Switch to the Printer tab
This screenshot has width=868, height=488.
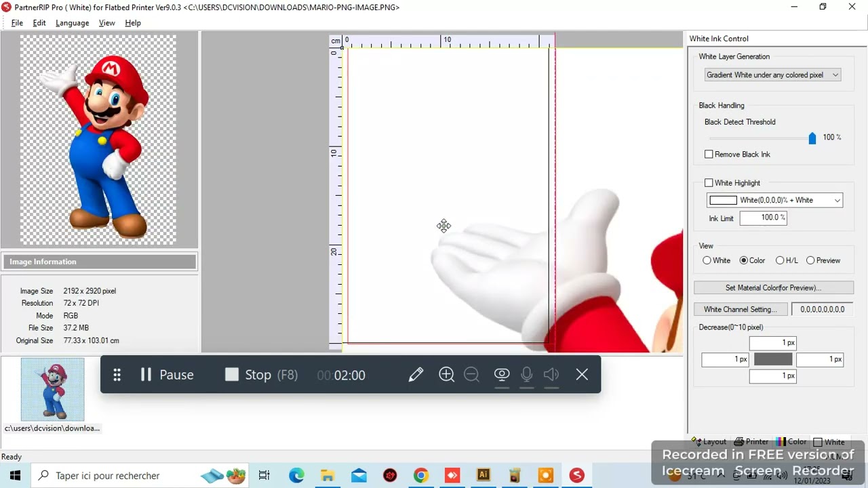click(x=752, y=442)
